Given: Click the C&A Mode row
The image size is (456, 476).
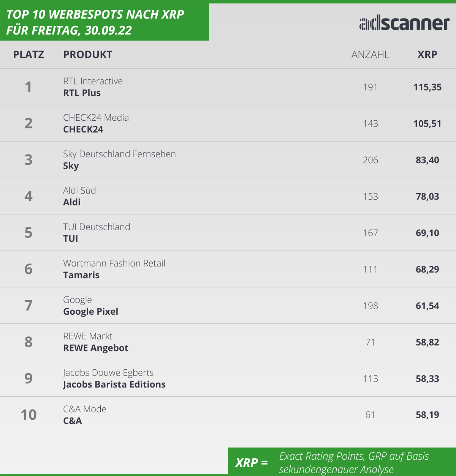Looking at the screenshot, I should (x=228, y=415).
